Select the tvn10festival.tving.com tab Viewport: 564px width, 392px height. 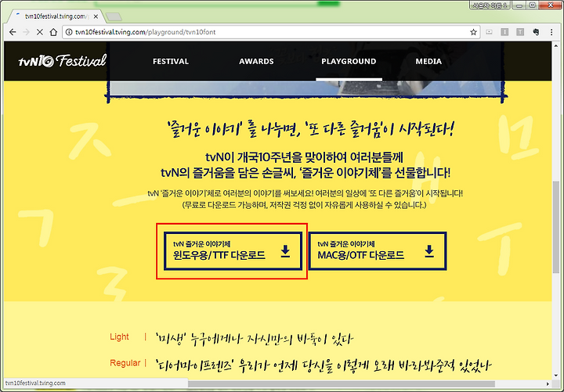coord(56,16)
